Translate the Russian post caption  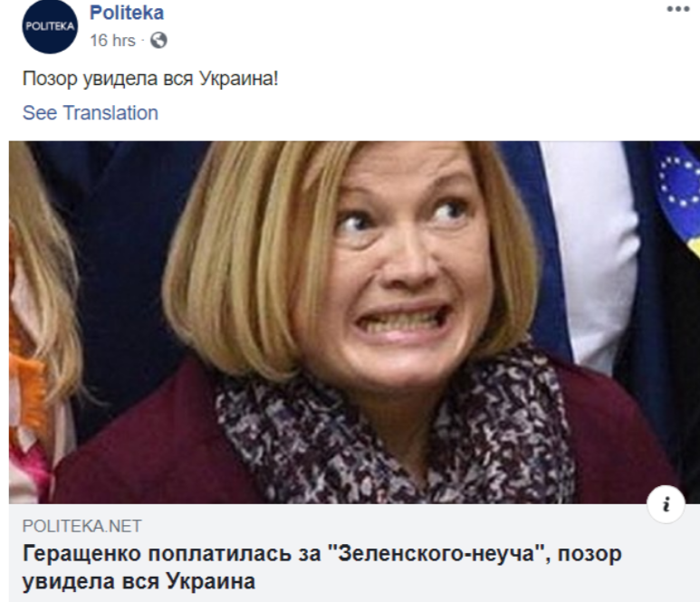(x=91, y=113)
